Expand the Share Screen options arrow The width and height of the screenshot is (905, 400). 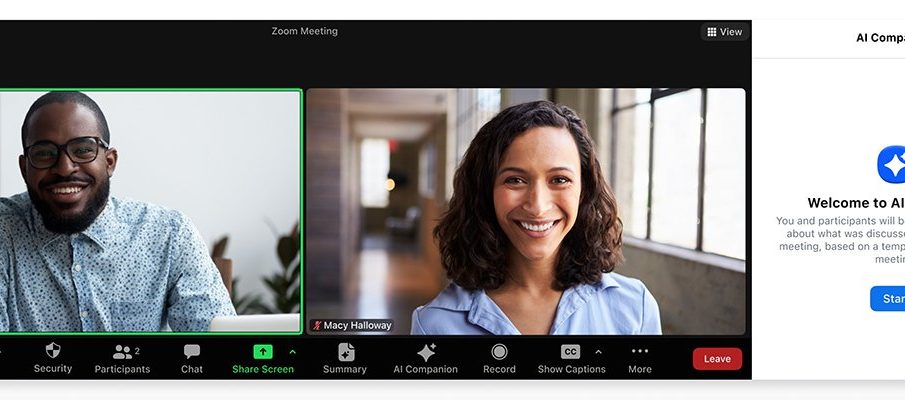(293, 352)
